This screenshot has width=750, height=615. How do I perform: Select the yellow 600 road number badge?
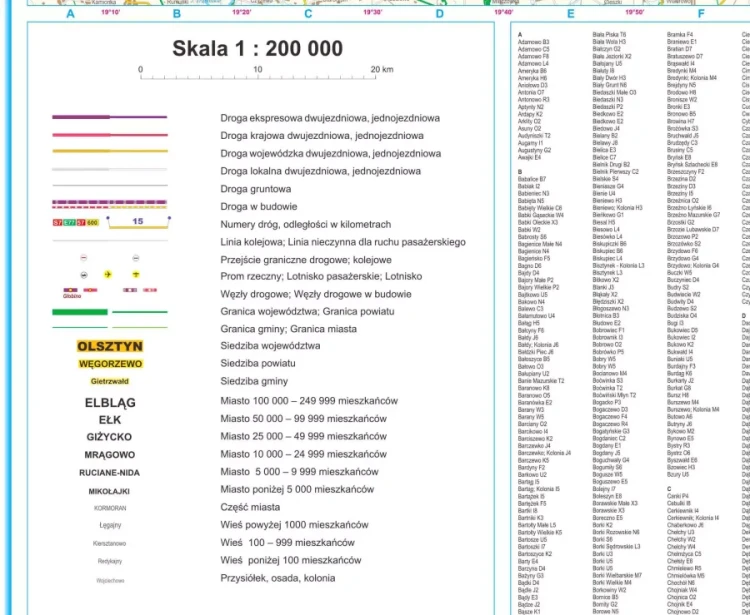(93, 222)
